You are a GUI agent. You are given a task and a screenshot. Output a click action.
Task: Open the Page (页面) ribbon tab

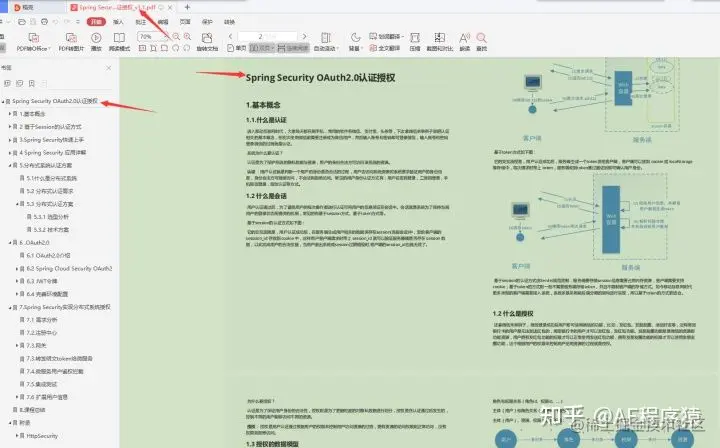(x=185, y=22)
